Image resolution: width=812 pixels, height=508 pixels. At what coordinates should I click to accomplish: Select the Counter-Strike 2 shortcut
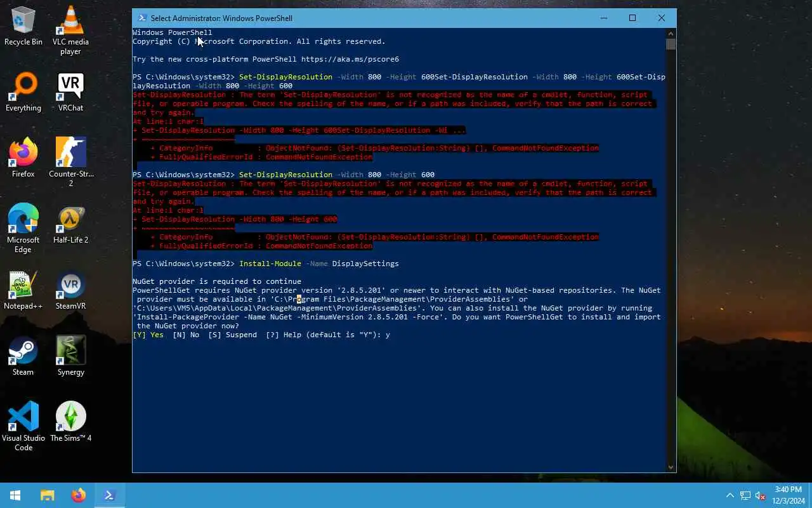tap(70, 163)
